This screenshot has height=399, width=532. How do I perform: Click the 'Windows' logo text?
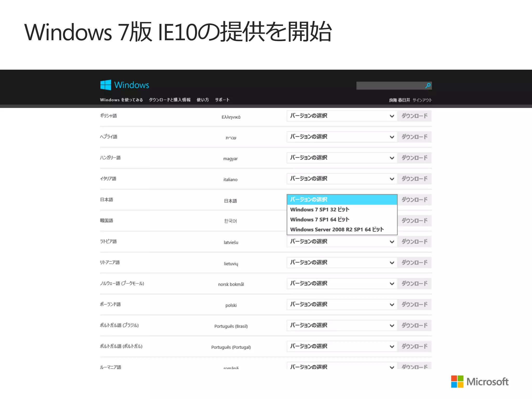coord(132,85)
